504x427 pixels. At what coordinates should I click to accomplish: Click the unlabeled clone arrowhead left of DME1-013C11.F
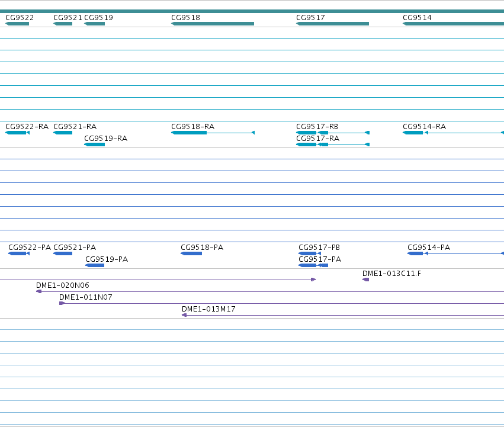[x=313, y=280]
